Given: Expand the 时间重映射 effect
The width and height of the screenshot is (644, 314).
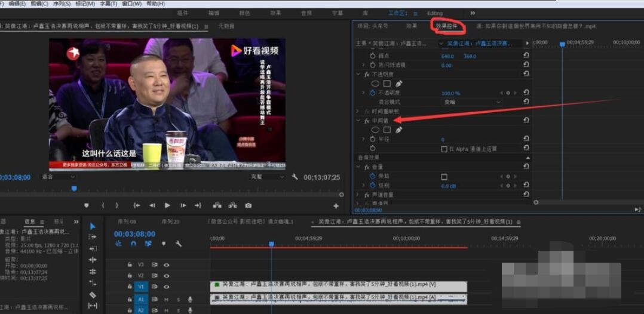Looking at the screenshot, I should pos(358,111).
